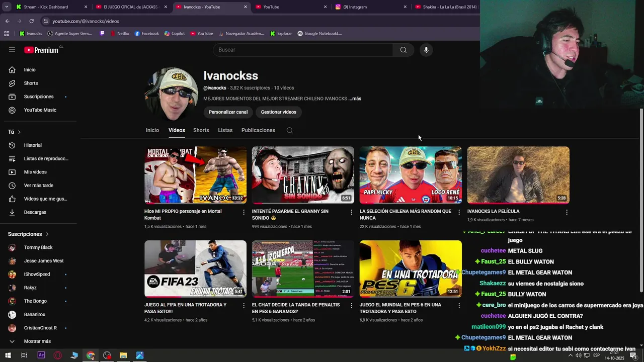644x362 pixels.
Task: Reload the page in Chrome
Action: tap(31, 21)
